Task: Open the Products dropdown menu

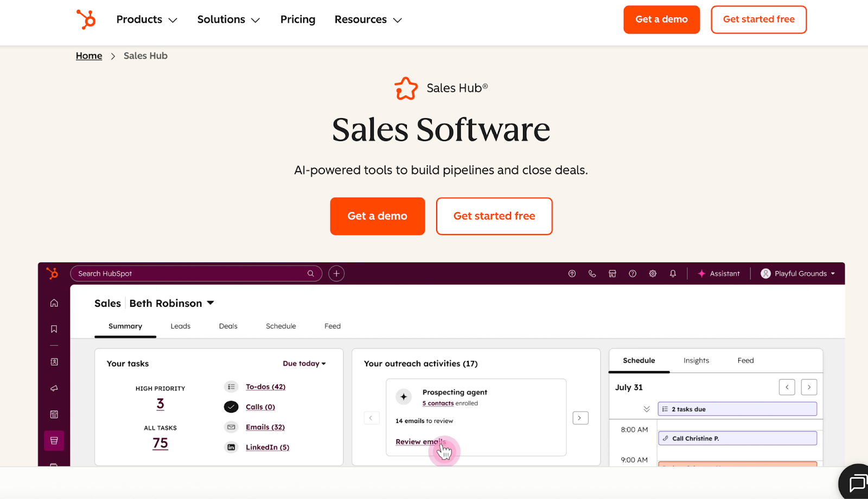Action: tap(147, 20)
